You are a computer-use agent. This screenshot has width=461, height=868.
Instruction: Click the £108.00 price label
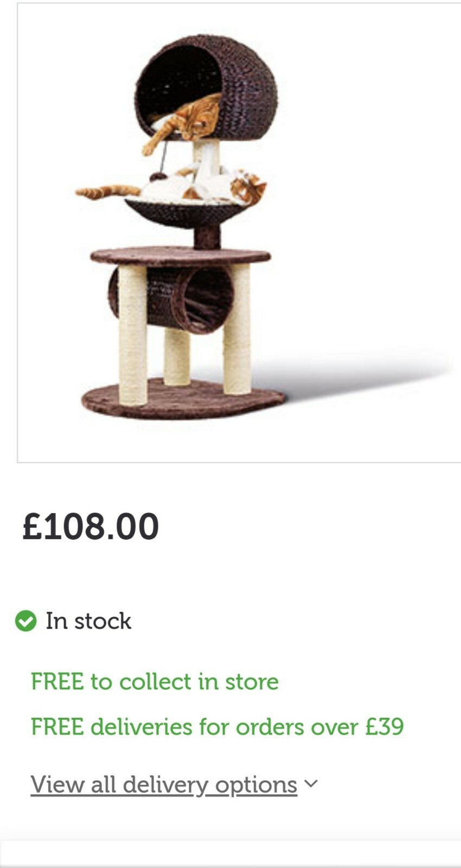pyautogui.click(x=91, y=527)
